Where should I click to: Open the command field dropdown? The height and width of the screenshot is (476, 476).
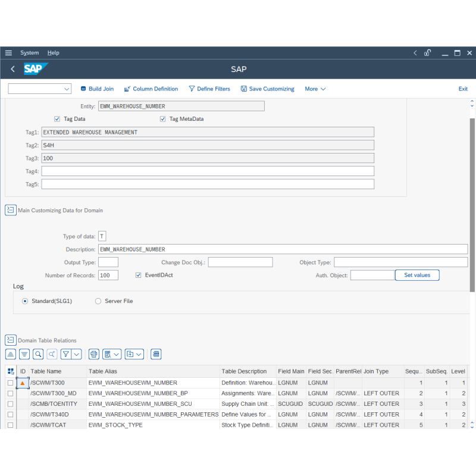point(67,89)
